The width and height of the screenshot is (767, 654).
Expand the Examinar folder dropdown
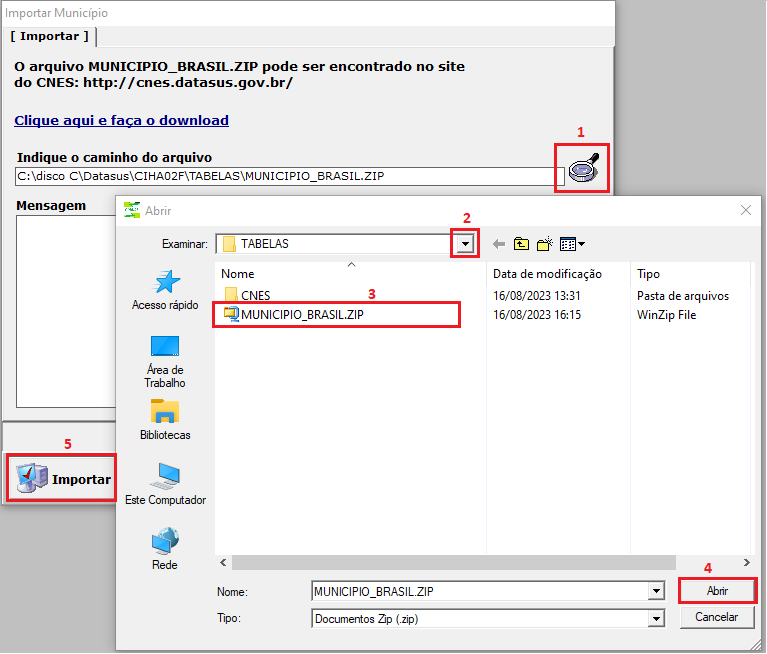464,244
